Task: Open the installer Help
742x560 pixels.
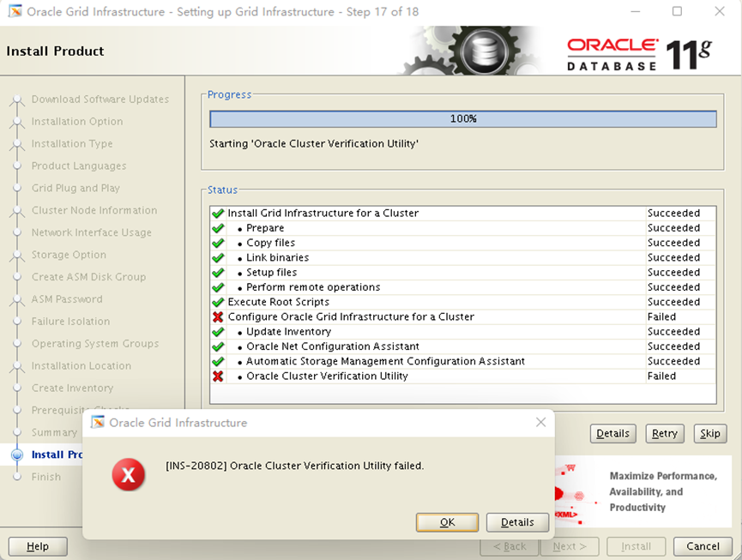Action: point(38,546)
